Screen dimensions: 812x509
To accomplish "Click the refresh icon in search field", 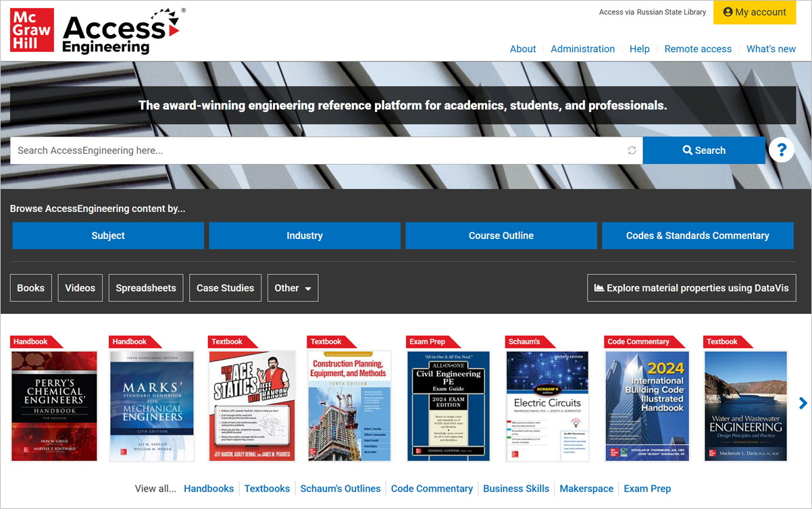I will (x=632, y=151).
